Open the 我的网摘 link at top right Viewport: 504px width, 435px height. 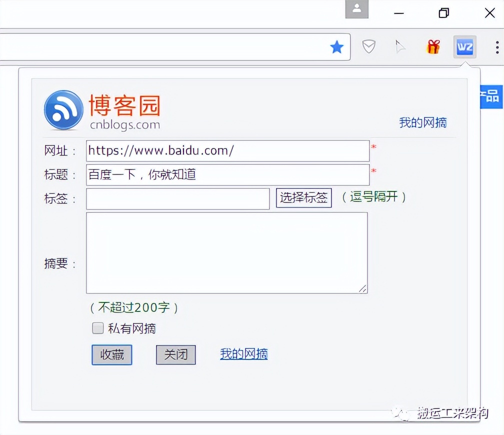pyautogui.click(x=423, y=122)
